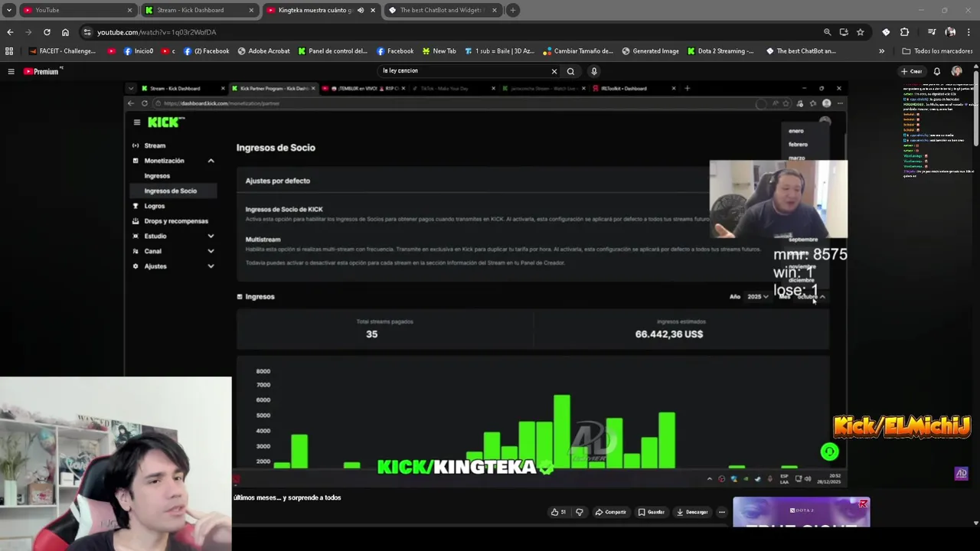Open YouTube notifications bell
Image resolution: width=980 pixels, height=551 pixels.
[936, 71]
